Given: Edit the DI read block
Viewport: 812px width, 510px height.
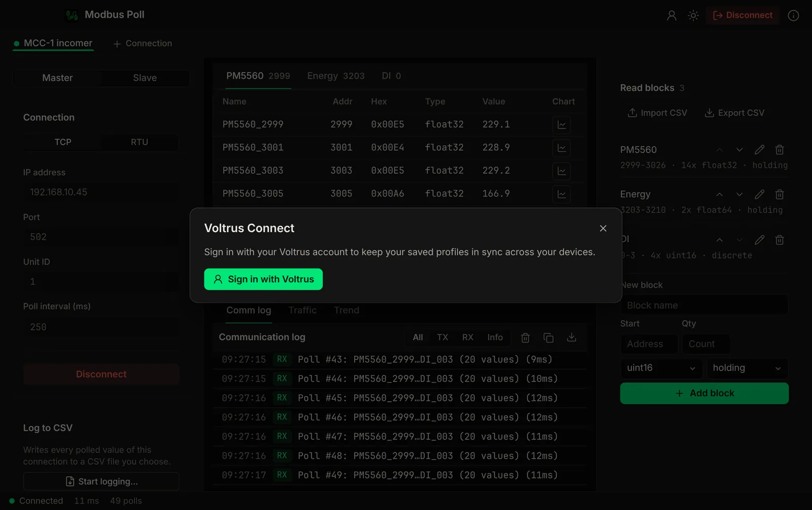Looking at the screenshot, I should click(759, 240).
